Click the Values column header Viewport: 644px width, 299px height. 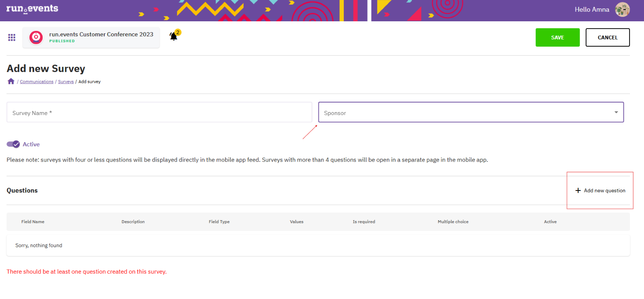[x=297, y=222]
